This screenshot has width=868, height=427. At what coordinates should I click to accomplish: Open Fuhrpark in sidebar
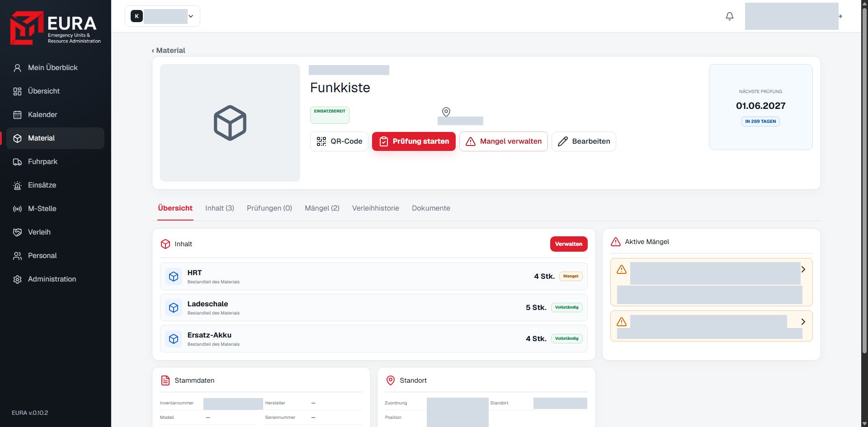(x=55, y=162)
